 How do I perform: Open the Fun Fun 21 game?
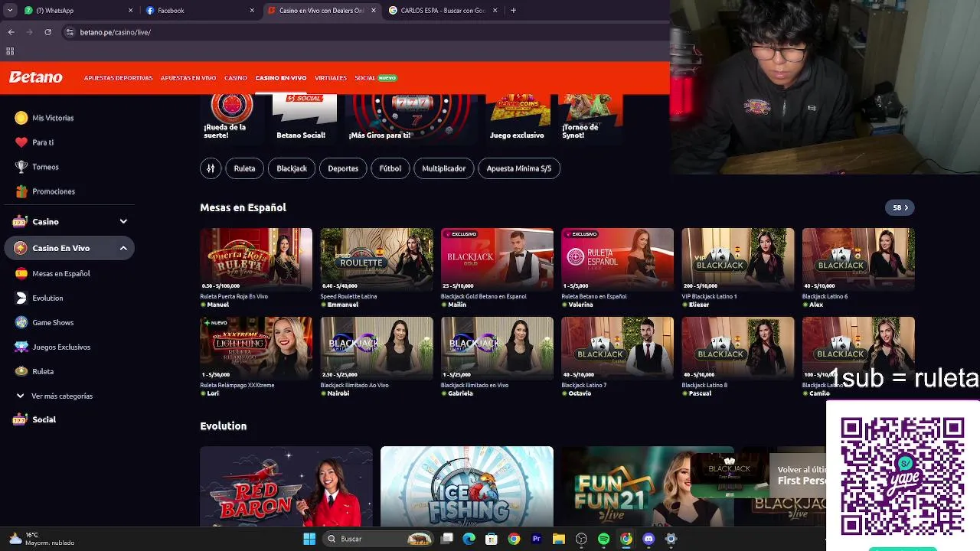pos(626,487)
